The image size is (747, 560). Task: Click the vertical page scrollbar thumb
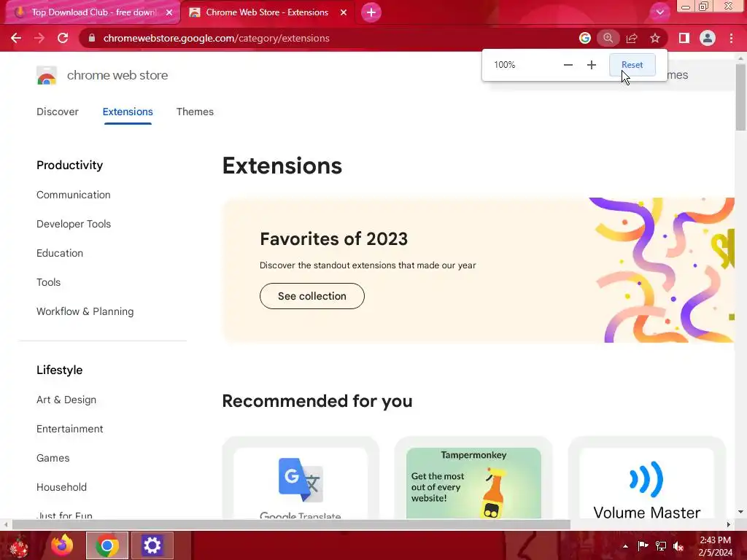(740, 97)
